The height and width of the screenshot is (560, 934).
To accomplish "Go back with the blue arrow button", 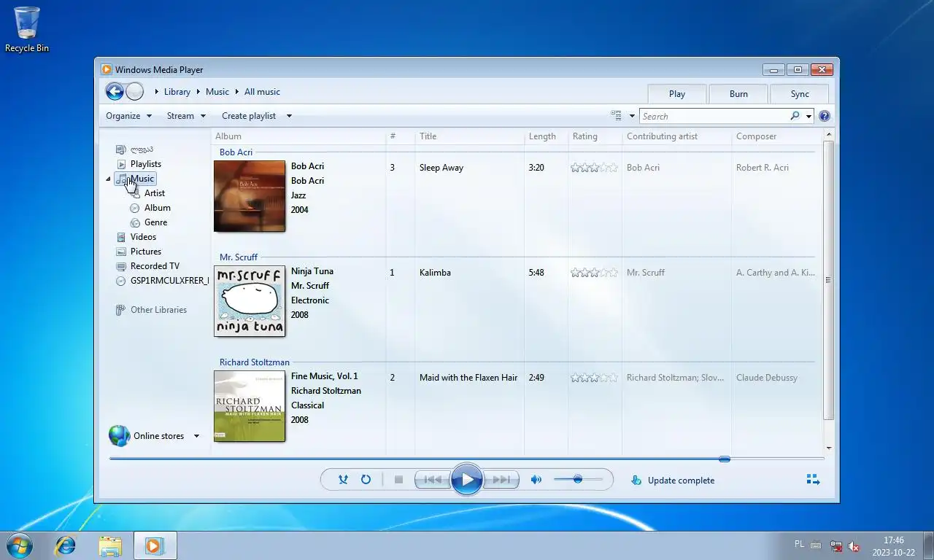I will 115,91.
